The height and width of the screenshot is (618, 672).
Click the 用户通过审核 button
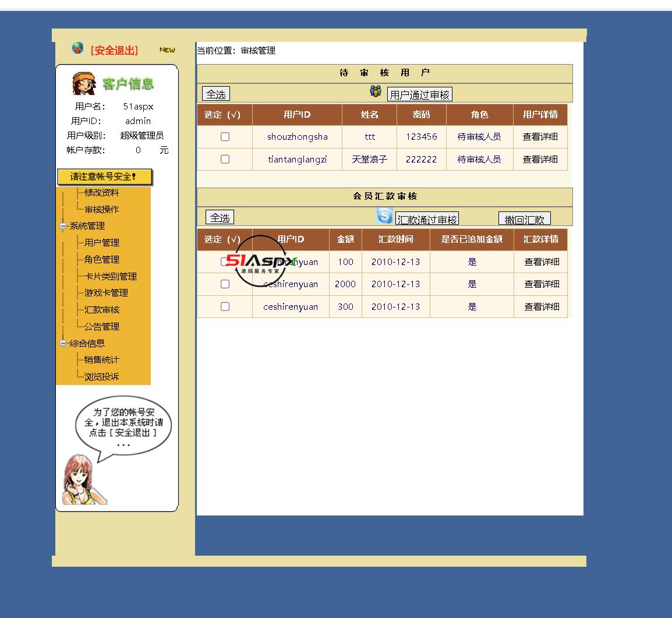point(420,94)
